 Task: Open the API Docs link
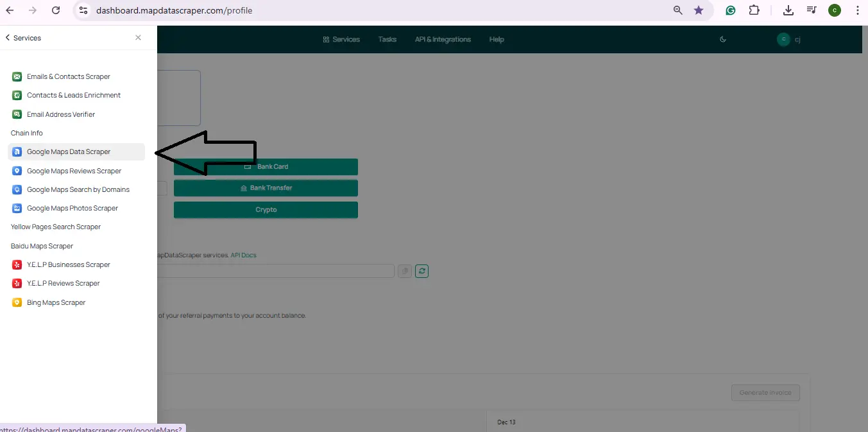click(243, 255)
